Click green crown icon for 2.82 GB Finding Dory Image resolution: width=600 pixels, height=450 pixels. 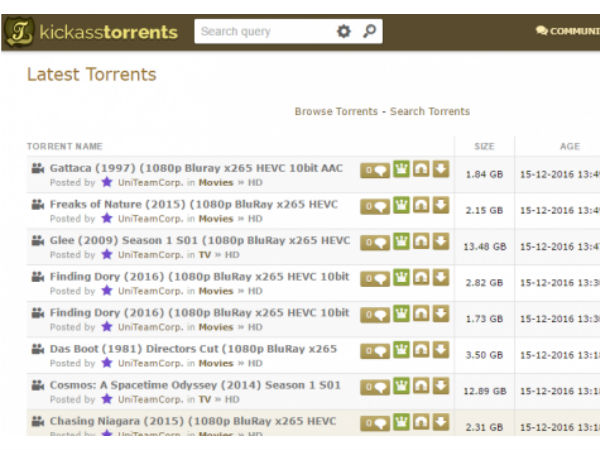pyautogui.click(x=401, y=277)
